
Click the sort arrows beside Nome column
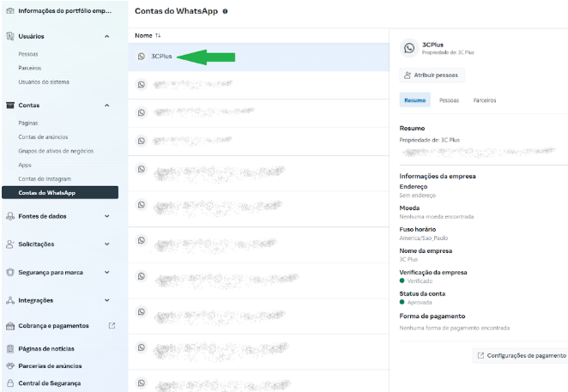tap(158, 35)
